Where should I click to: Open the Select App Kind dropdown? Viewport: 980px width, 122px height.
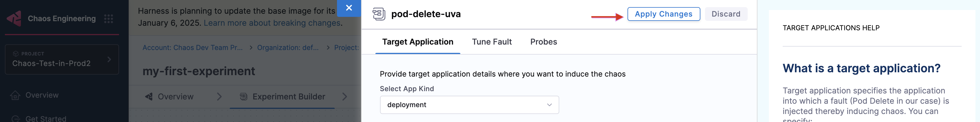[469, 105]
